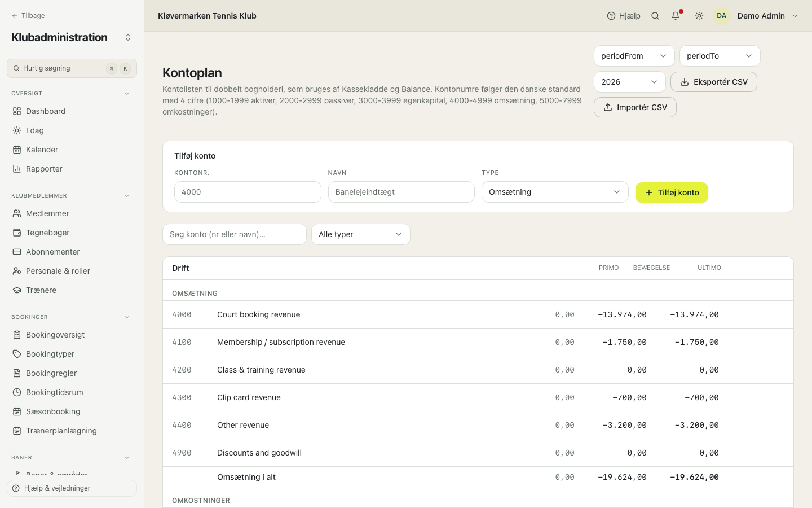Click the Trænere graduation cap icon
The height and width of the screenshot is (508, 812).
point(17,290)
